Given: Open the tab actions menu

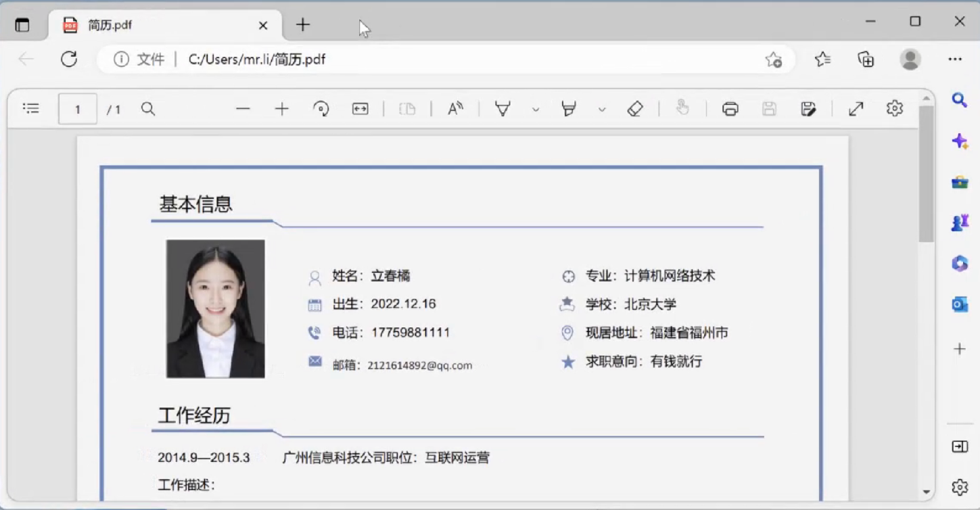Looking at the screenshot, I should (x=22, y=25).
